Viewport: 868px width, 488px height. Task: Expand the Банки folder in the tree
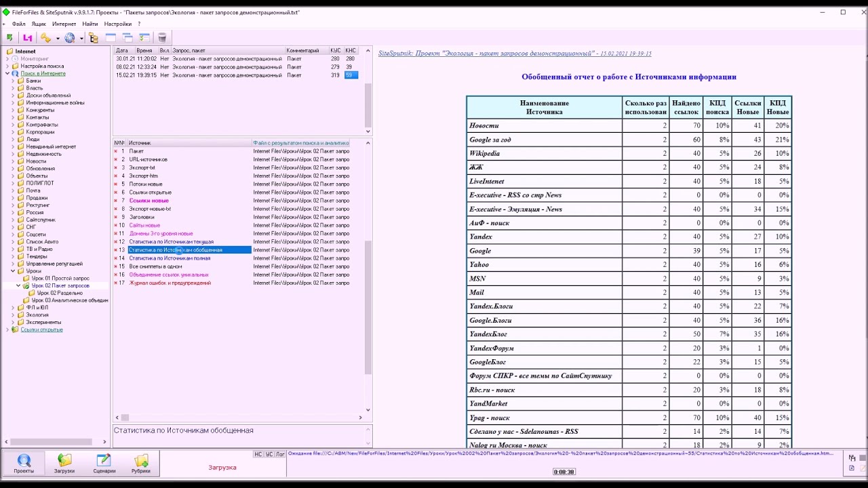click(x=13, y=81)
